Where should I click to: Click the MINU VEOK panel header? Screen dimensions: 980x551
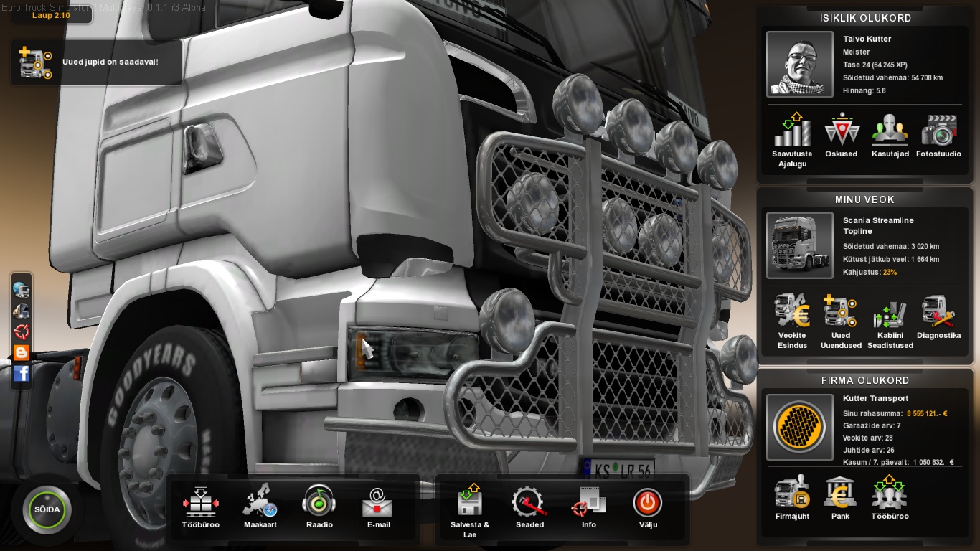pyautogui.click(x=865, y=199)
